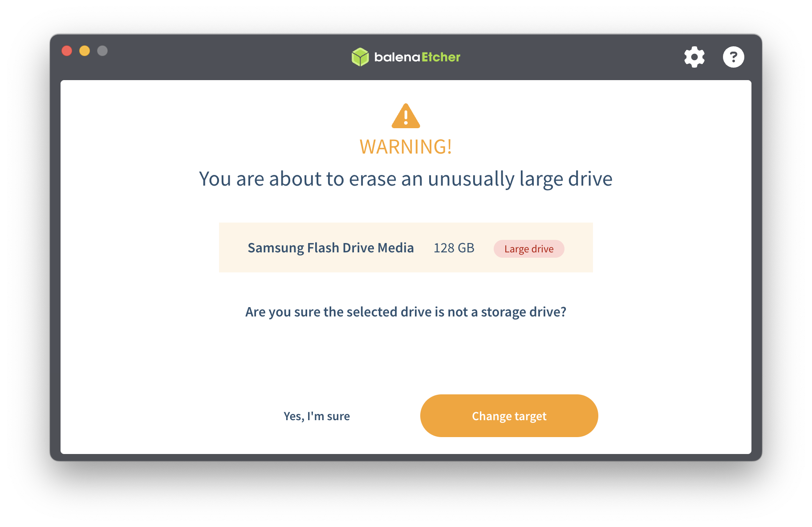This screenshot has height=527, width=812.
Task: Select the 'Samsung Flash Drive Media' label
Action: click(x=331, y=247)
